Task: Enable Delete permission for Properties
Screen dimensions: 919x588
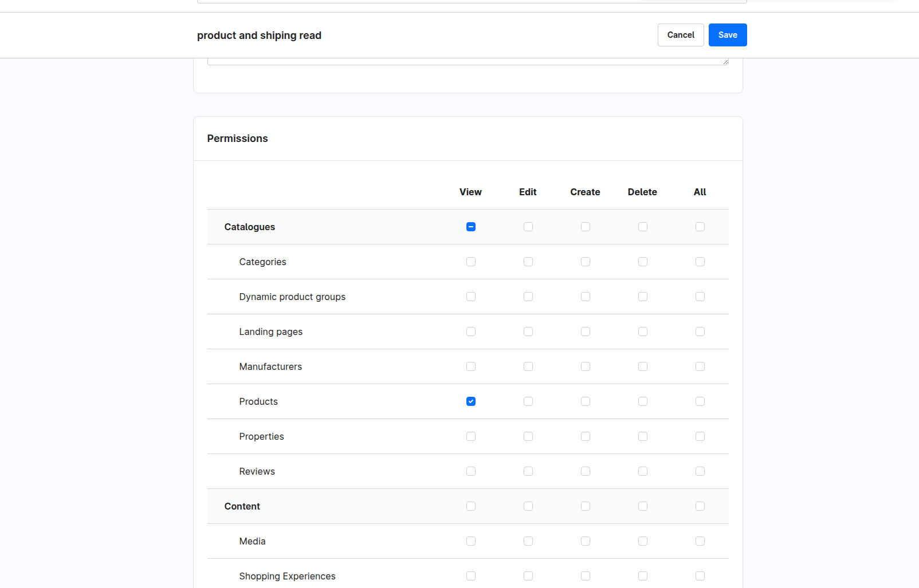Action: pyautogui.click(x=642, y=436)
